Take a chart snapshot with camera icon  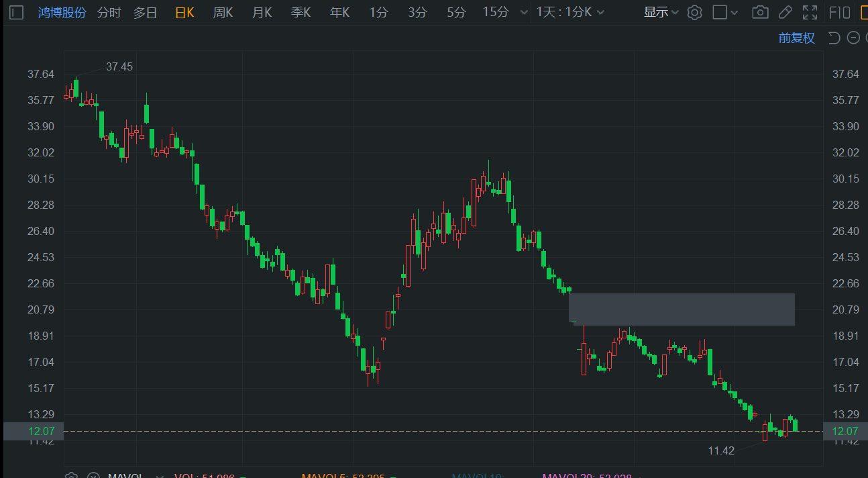click(x=760, y=12)
